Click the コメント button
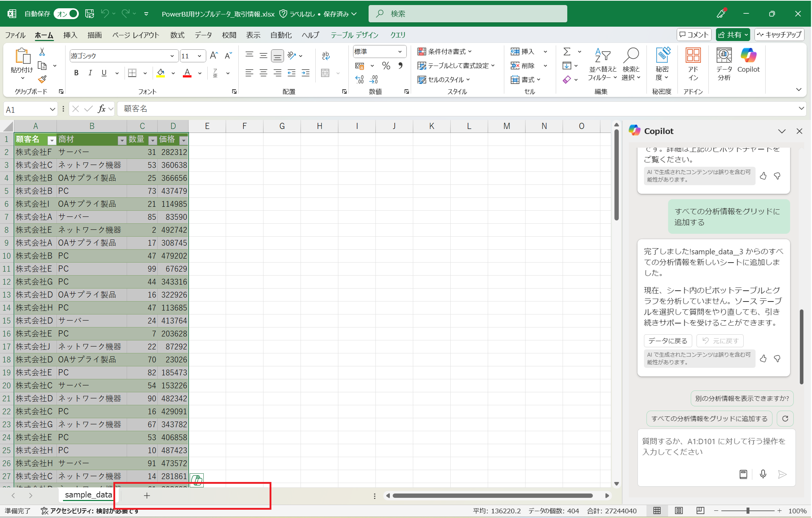 [694, 35]
